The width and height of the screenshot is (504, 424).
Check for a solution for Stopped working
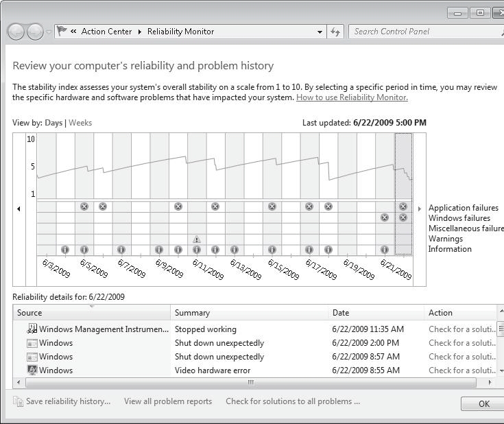462,329
